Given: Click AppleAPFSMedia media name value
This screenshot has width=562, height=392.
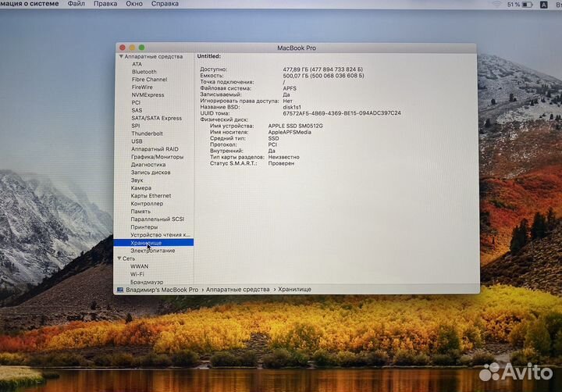Looking at the screenshot, I should 290,132.
